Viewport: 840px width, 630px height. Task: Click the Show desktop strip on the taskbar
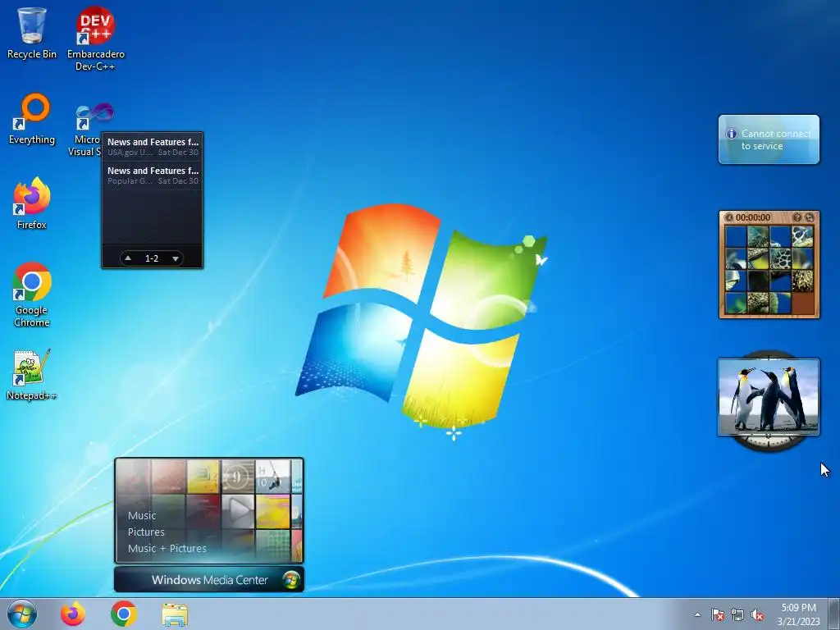834,614
